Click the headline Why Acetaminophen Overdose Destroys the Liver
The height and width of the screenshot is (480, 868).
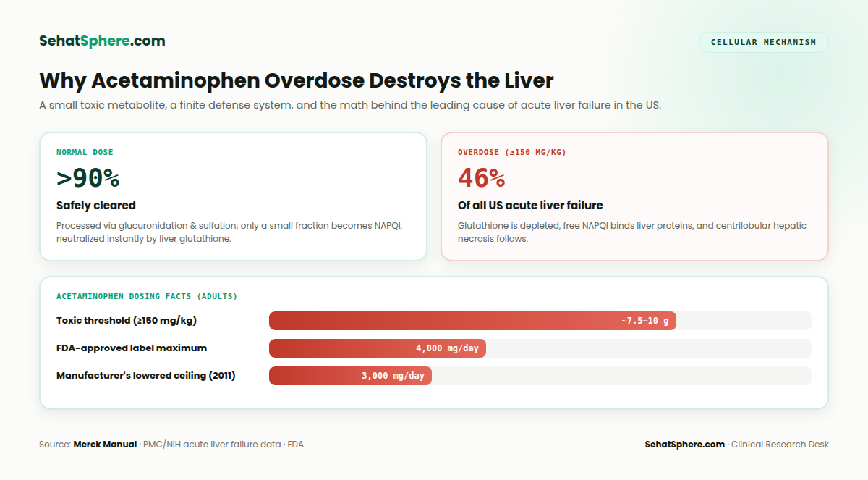tap(297, 80)
